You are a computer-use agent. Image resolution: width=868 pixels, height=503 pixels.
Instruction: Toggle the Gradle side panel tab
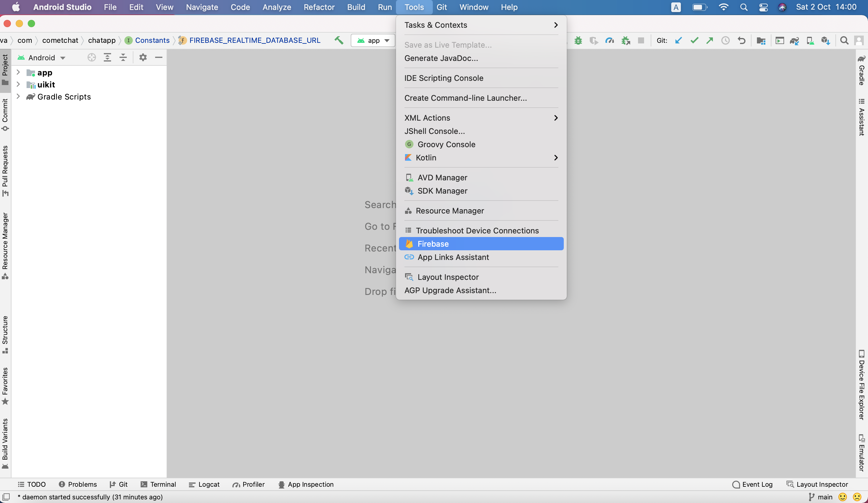click(x=861, y=70)
